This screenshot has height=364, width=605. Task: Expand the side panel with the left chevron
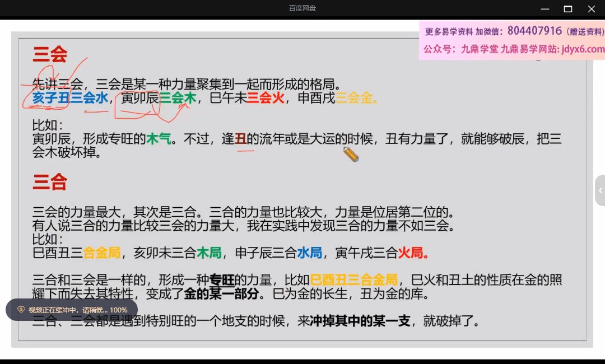[x=600, y=190]
